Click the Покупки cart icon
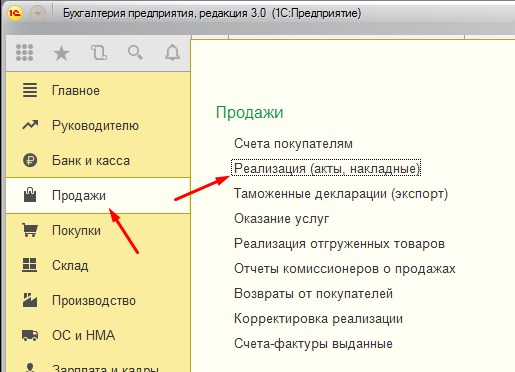Screen dimensions: 515x372 pyautogui.click(x=30, y=230)
